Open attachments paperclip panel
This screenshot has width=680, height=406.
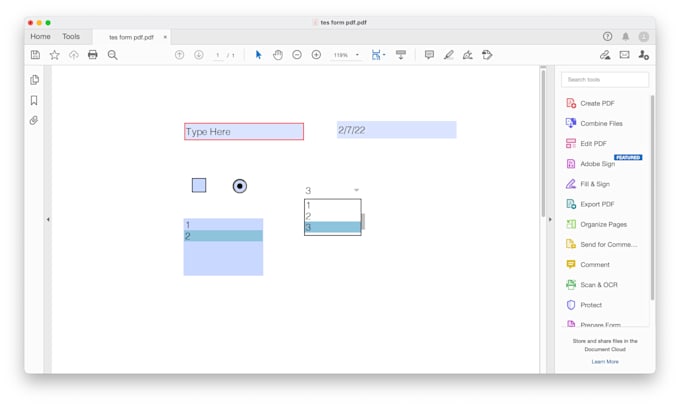tap(34, 120)
